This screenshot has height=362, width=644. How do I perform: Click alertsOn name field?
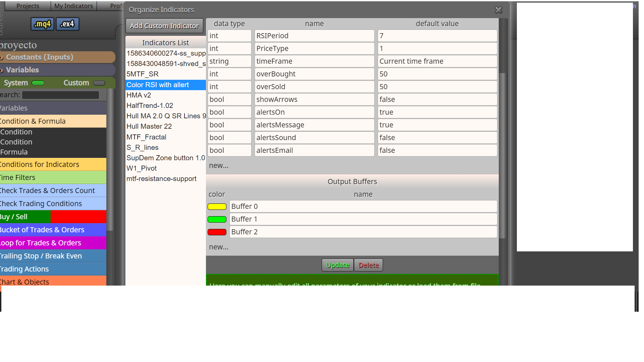(x=314, y=112)
